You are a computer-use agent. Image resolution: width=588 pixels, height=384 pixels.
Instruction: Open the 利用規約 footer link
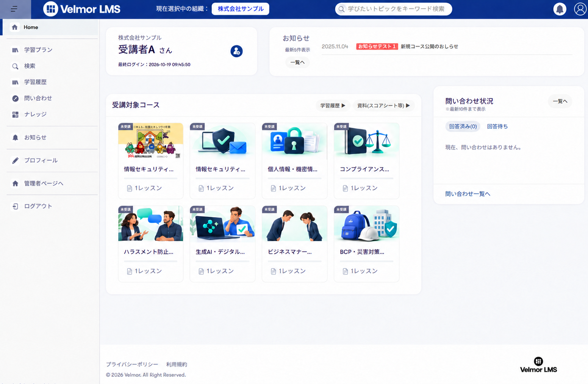177,364
